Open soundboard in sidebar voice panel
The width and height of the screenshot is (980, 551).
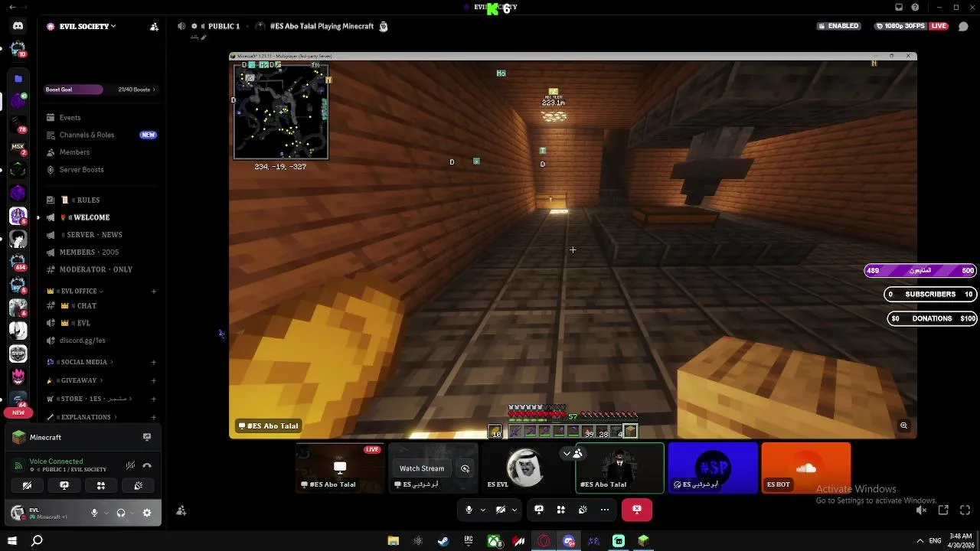click(138, 485)
